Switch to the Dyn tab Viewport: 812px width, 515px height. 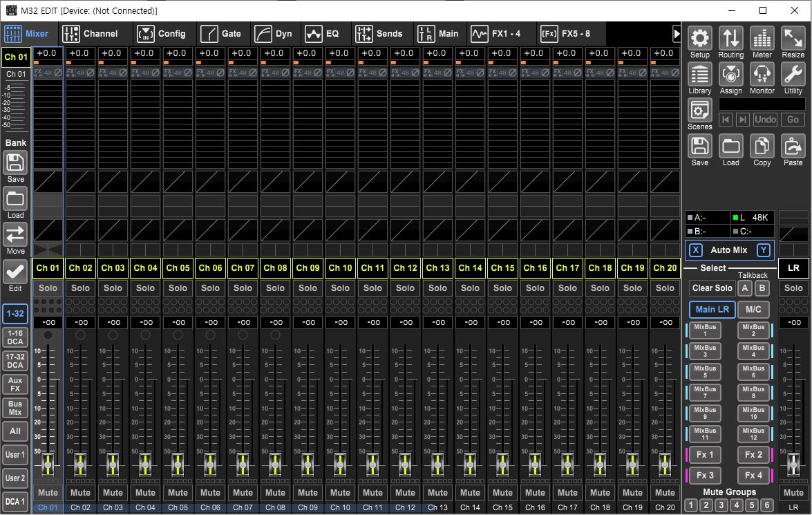pyautogui.click(x=274, y=34)
